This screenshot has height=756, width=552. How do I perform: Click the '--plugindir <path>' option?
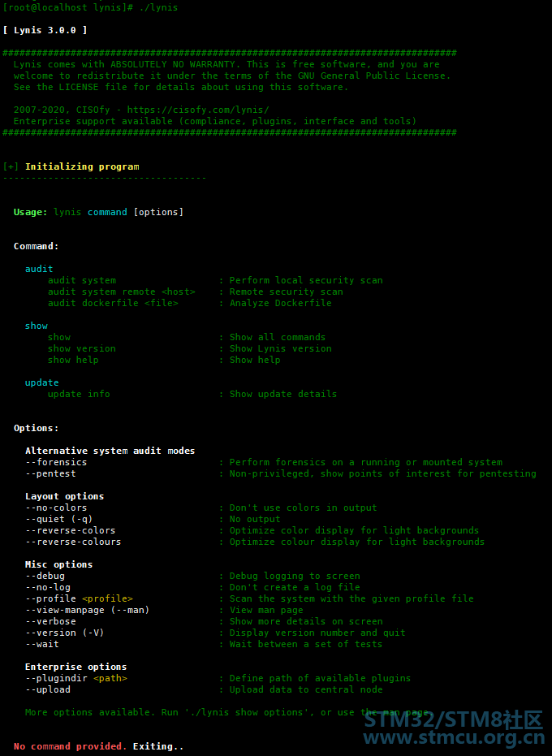pyautogui.click(x=76, y=678)
